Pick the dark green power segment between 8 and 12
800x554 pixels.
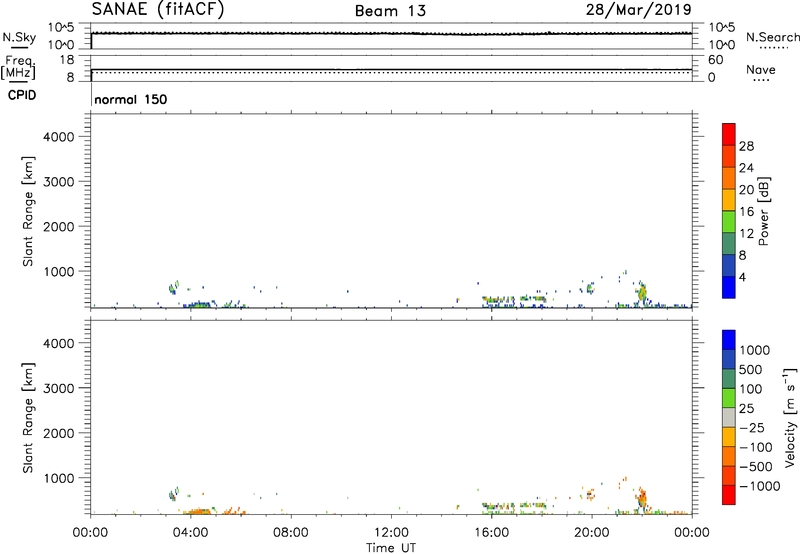point(729,243)
